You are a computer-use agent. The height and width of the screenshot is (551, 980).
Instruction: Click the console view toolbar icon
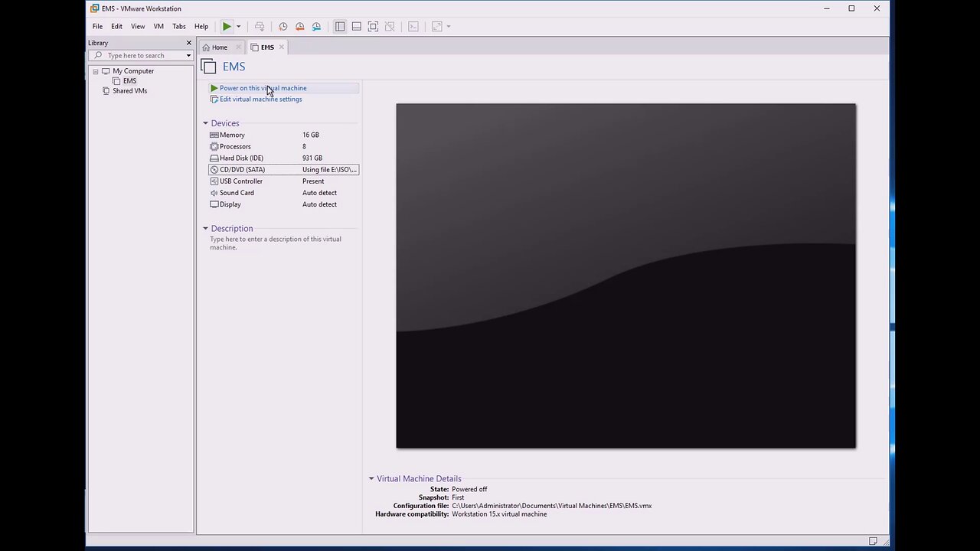pos(413,26)
